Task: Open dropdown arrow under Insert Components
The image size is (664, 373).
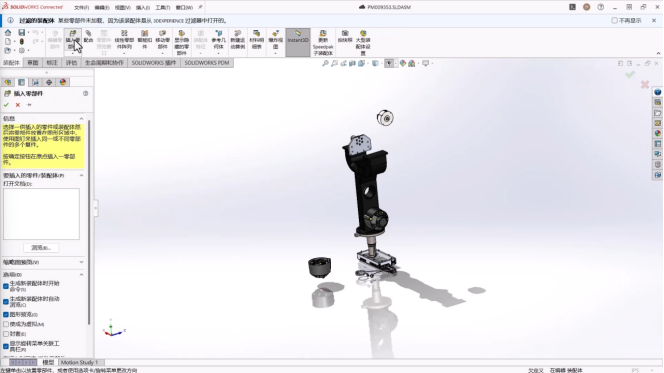Action: [72, 54]
